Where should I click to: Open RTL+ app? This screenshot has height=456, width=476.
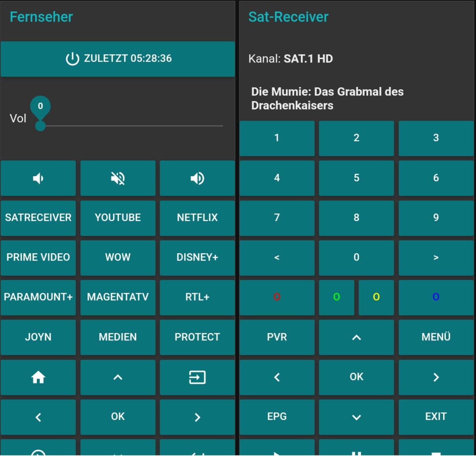(x=197, y=297)
